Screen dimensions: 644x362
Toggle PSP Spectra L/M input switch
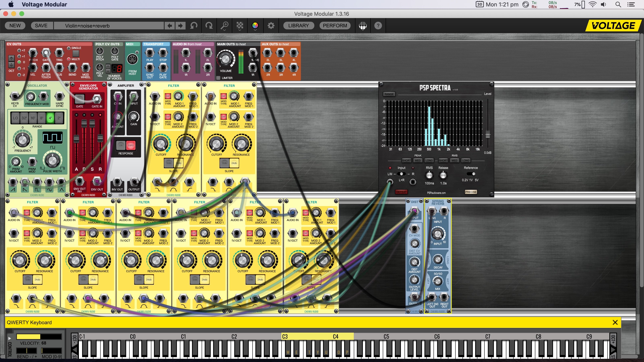[x=401, y=174]
